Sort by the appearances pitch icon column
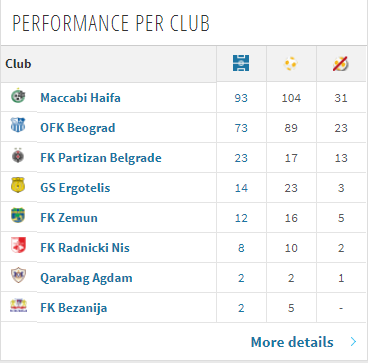Image resolution: width=368 pixels, height=363 pixels. [241, 63]
